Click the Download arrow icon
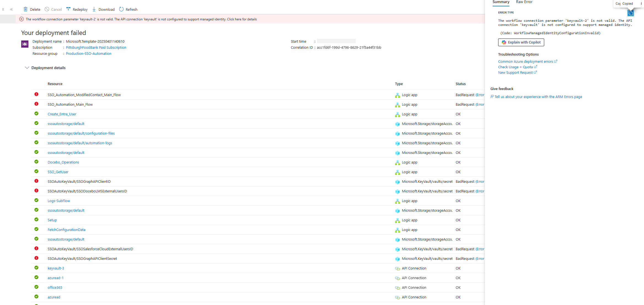Image resolution: width=644 pixels, height=305 pixels. click(x=94, y=9)
